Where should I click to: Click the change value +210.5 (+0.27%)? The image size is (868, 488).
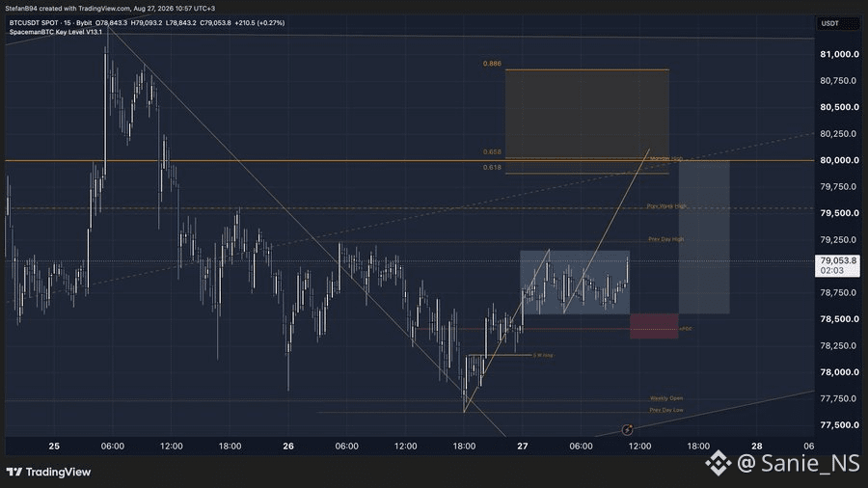coord(259,23)
